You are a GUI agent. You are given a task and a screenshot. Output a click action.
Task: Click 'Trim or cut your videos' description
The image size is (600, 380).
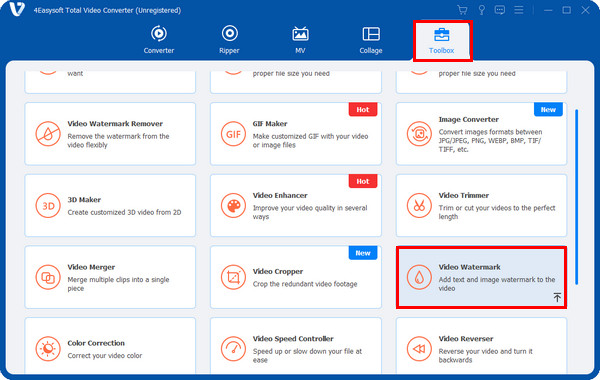click(497, 212)
